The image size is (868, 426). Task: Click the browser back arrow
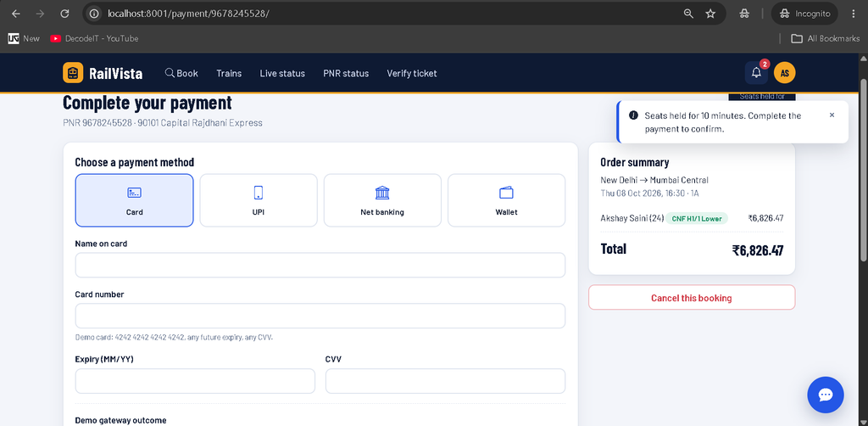16,14
